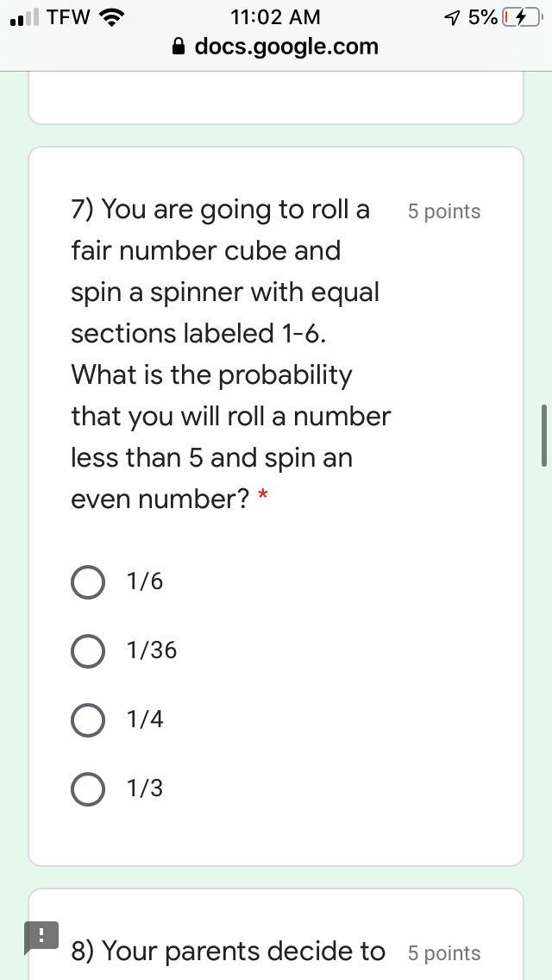Select the 1/6 answer option

click(88, 581)
